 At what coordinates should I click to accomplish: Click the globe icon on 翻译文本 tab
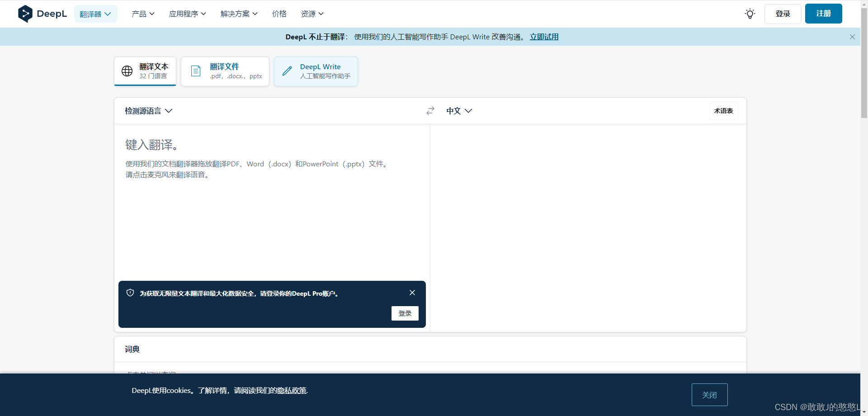point(127,71)
